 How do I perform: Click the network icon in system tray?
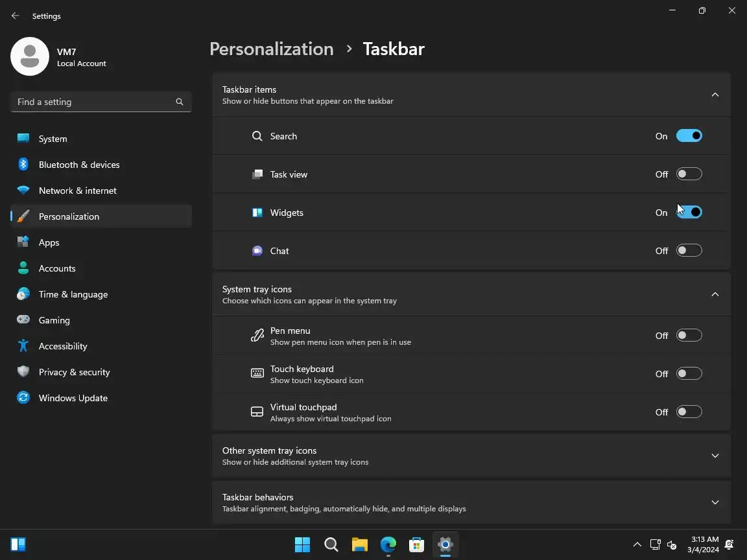coord(656,544)
